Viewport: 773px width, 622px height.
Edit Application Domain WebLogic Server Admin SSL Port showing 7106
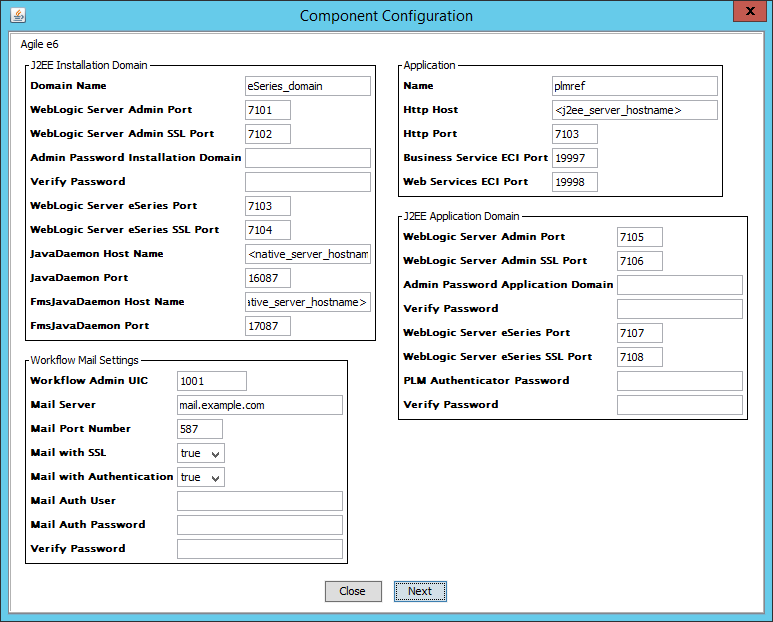(640, 261)
